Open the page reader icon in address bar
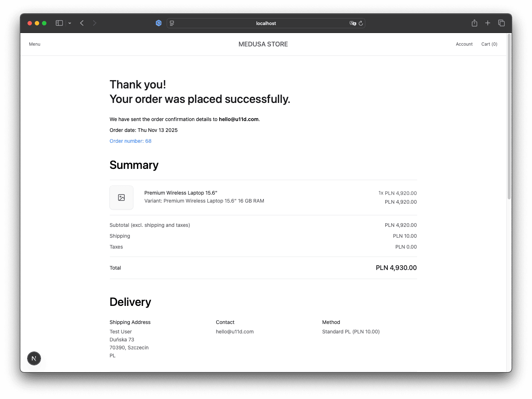Viewport: 532px width, 399px height. [x=172, y=23]
